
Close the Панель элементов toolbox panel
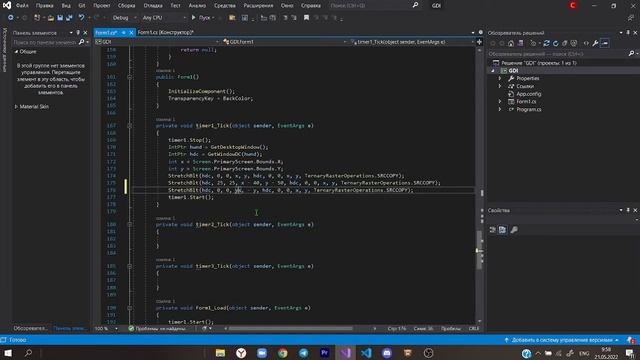click(x=85, y=33)
